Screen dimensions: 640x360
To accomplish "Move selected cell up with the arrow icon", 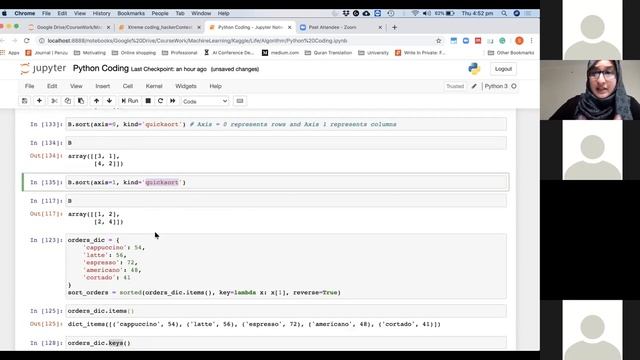I will tap(96, 101).
